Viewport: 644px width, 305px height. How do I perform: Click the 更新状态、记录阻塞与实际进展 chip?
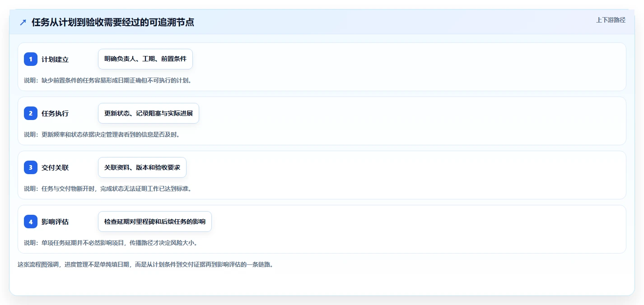coord(149,113)
